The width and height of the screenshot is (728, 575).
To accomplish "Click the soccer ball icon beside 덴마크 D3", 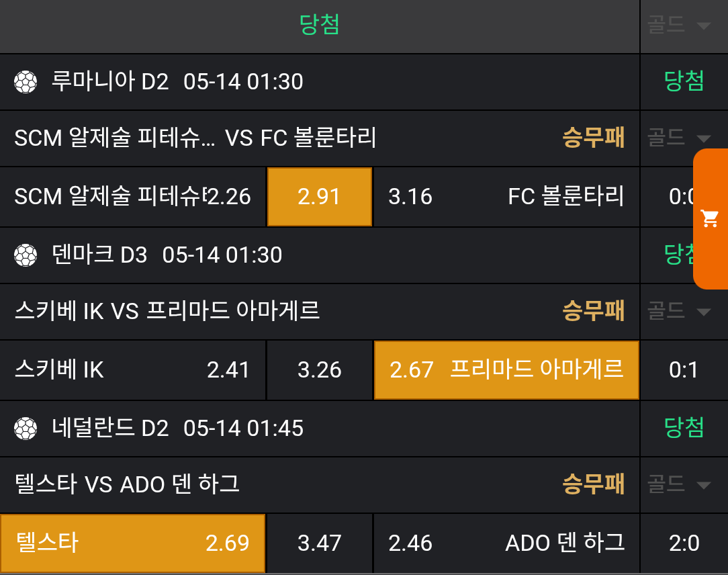I will click(26, 255).
